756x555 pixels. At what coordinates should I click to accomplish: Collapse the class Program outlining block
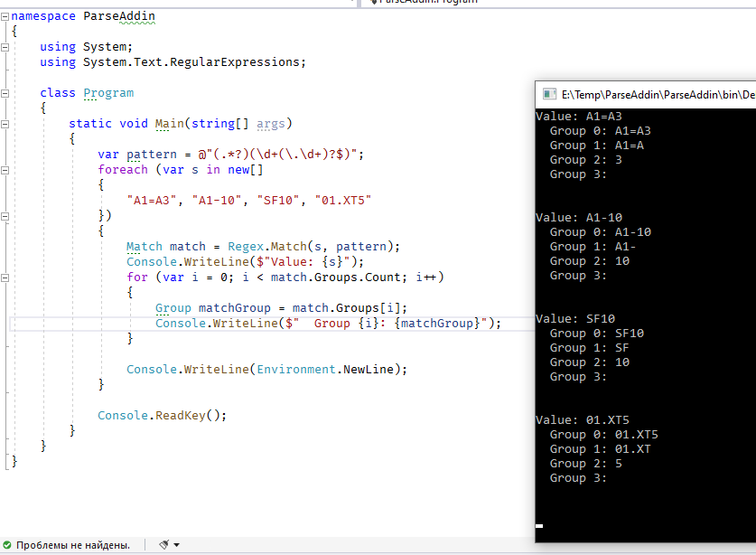click(x=5, y=93)
